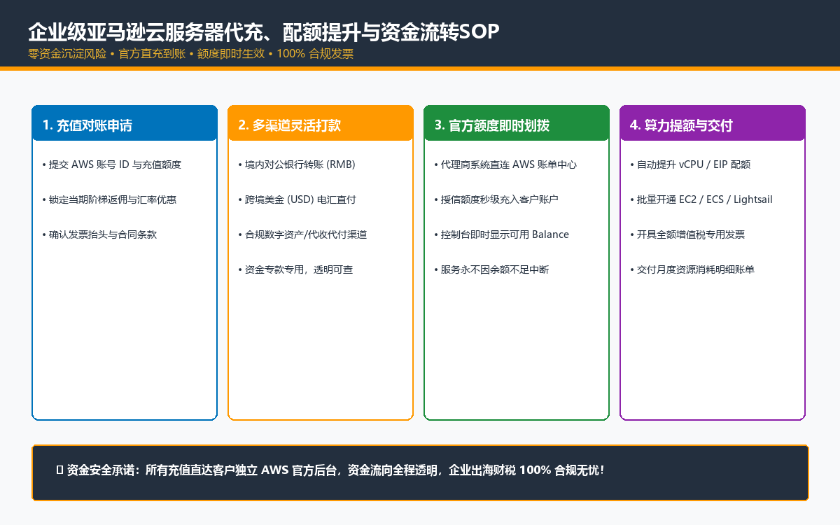Click '授信额度秒级充入客户账户' bullet
The width and height of the screenshot is (840, 525).
coord(496,200)
